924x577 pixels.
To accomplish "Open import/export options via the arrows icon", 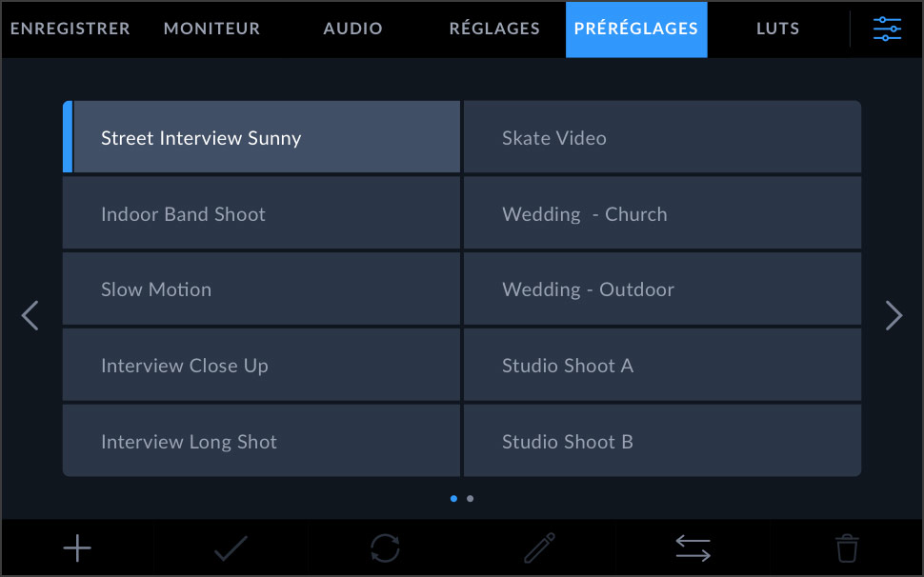I will pos(693,547).
